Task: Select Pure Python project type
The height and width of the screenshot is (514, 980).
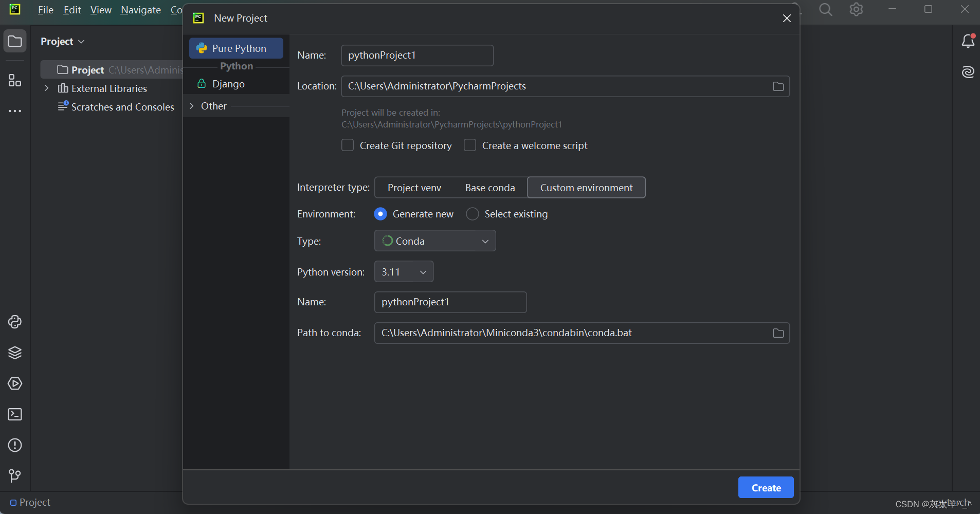Action: (x=236, y=48)
